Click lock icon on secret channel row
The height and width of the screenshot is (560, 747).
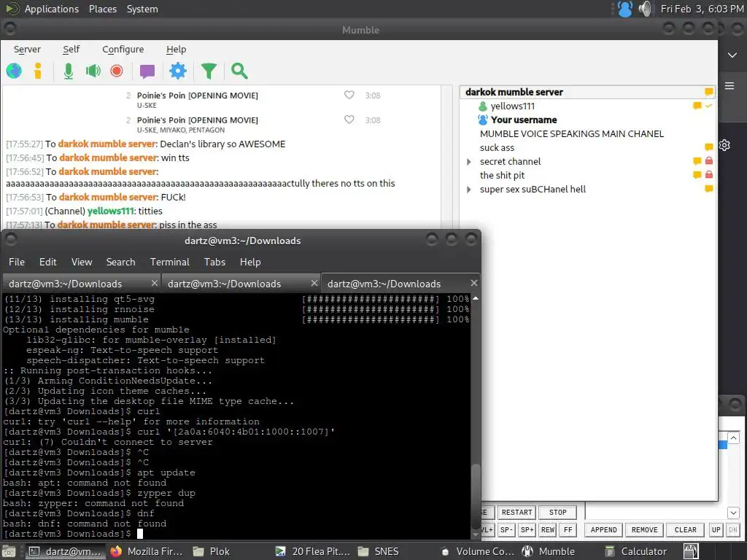[709, 161]
